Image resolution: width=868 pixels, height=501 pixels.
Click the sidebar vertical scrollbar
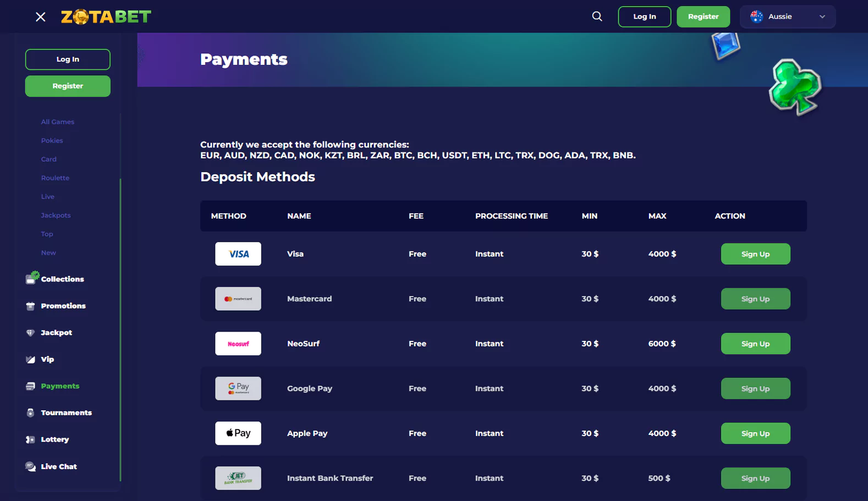pyautogui.click(x=120, y=330)
